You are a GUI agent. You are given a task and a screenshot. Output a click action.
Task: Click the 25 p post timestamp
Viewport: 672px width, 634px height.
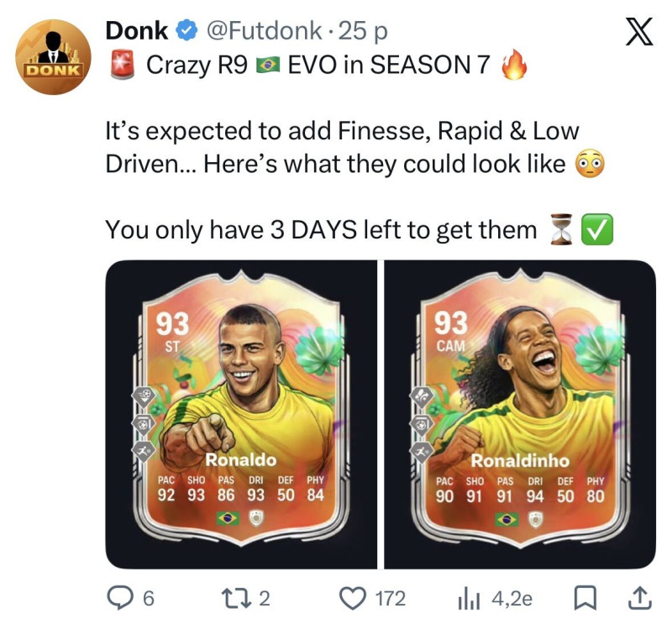pyautogui.click(x=363, y=32)
